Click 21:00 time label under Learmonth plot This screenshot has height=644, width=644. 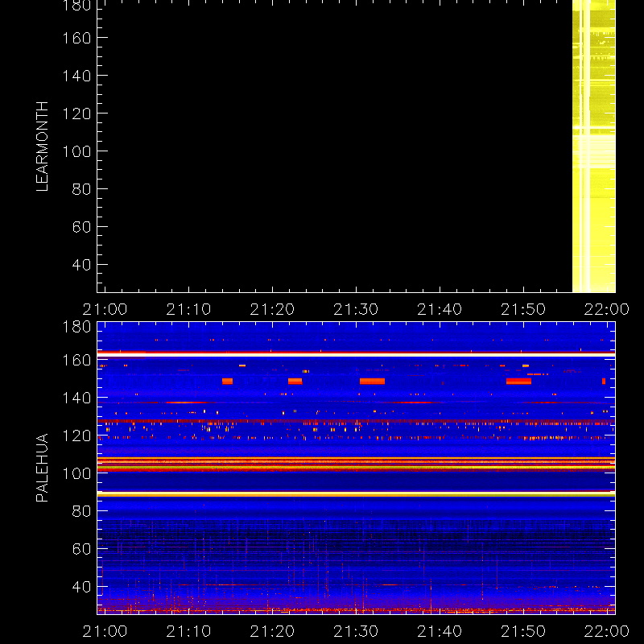105,309
